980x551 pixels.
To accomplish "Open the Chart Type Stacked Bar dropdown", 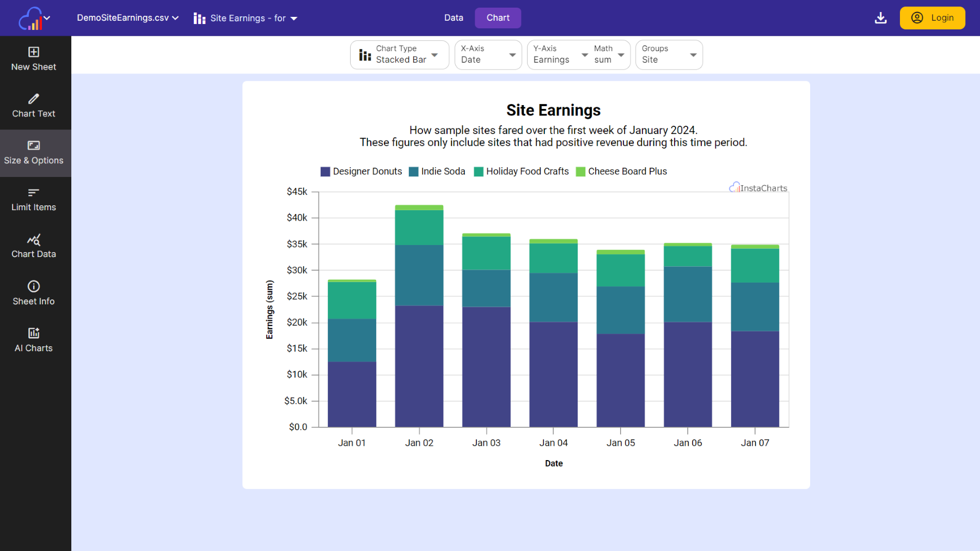I will 400,54.
